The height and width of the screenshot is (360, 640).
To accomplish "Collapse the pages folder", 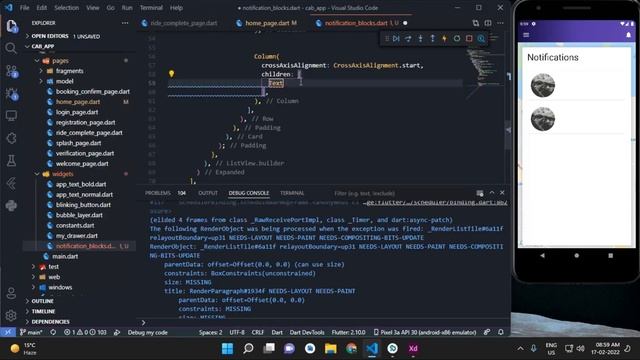I will [x=60, y=60].
